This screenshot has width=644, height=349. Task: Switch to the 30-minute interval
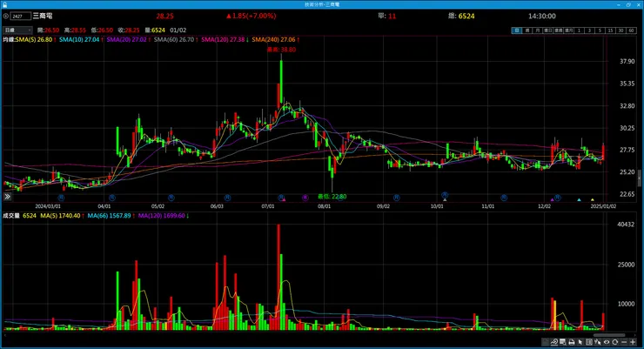click(621, 30)
